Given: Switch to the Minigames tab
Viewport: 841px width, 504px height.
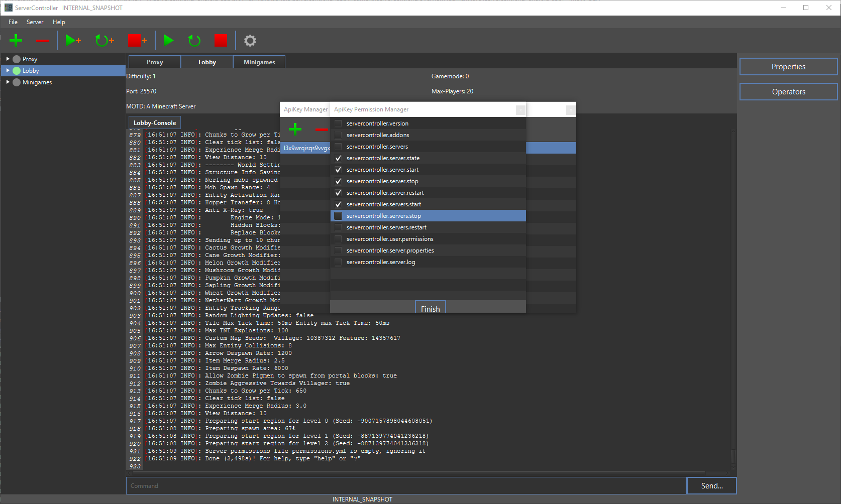Looking at the screenshot, I should tap(259, 62).
